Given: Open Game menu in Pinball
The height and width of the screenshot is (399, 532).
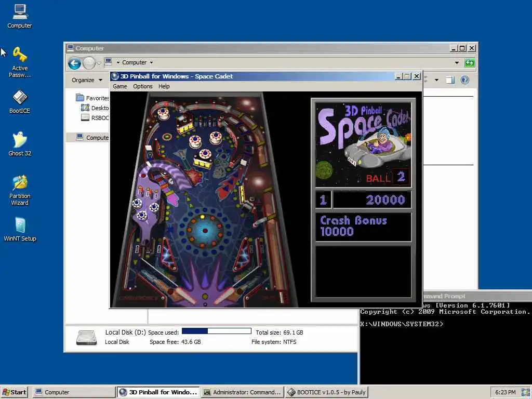Looking at the screenshot, I should [x=120, y=87].
